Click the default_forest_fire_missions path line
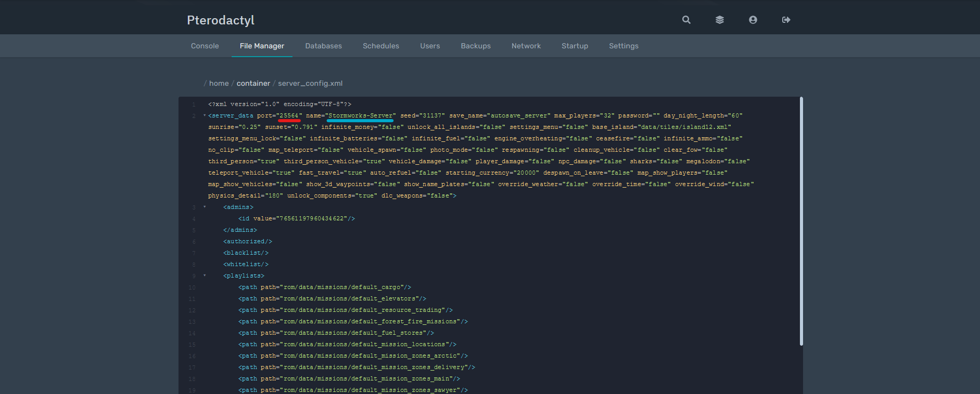This screenshot has width=980, height=394. pos(353,321)
